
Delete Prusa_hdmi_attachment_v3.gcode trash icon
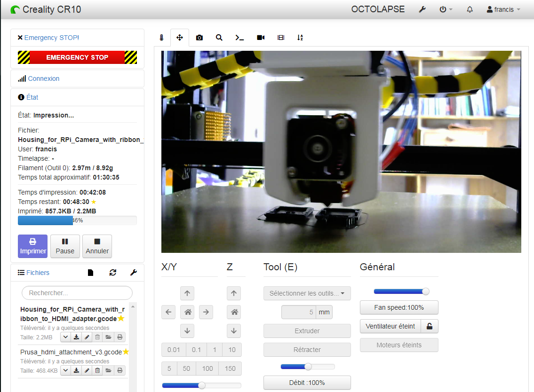[97, 370]
